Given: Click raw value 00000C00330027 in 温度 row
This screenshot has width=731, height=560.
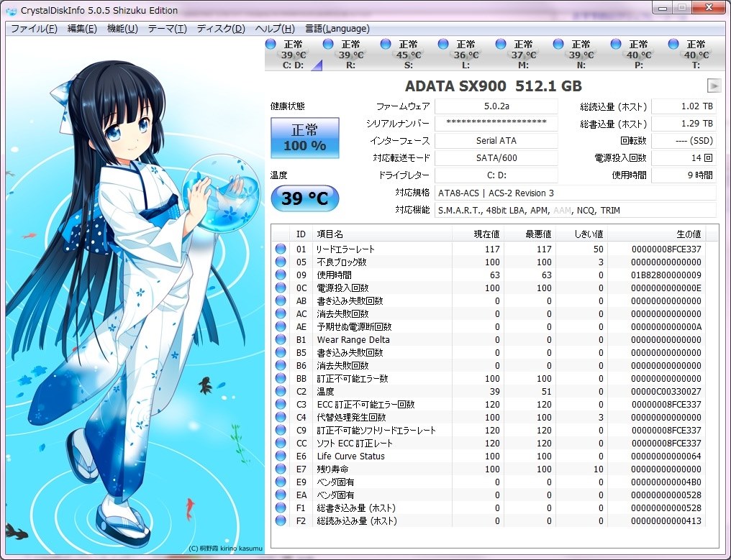Looking at the screenshot, I should (x=666, y=392).
